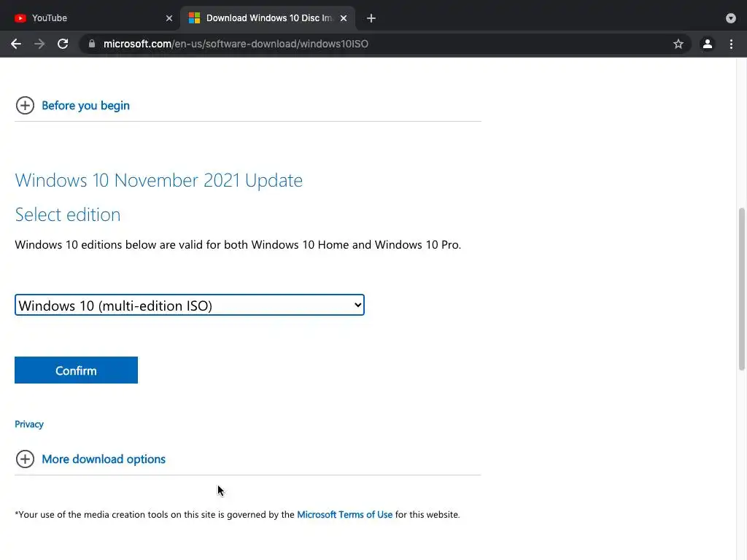Viewport: 747px width, 560px height.
Task: Click the tab search dropdown circle icon
Action: [x=731, y=18]
